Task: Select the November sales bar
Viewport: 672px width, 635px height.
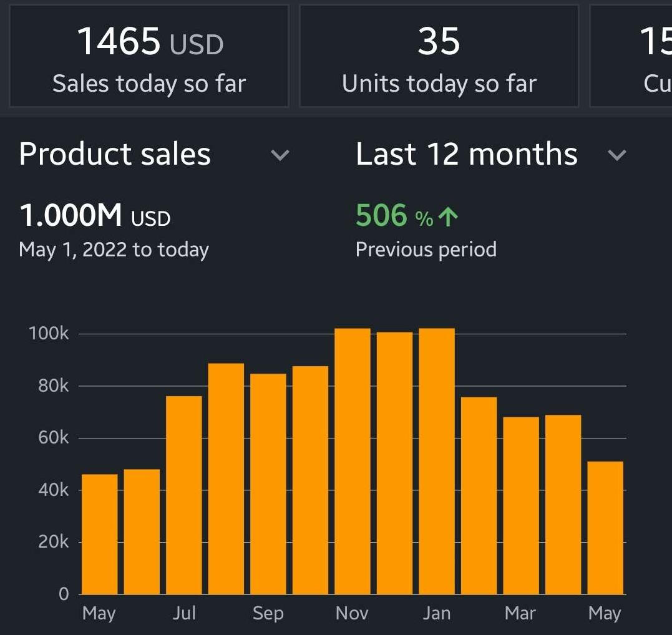Action: click(x=353, y=461)
